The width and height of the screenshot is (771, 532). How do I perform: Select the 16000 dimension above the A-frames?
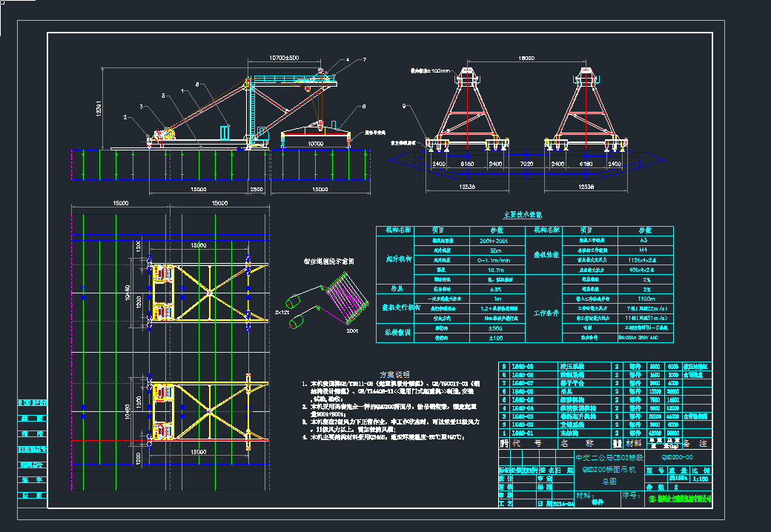coord(527,56)
